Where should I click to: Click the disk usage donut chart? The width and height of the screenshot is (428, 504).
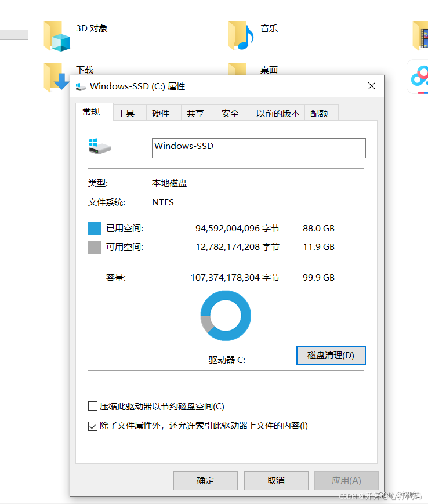[x=226, y=316]
